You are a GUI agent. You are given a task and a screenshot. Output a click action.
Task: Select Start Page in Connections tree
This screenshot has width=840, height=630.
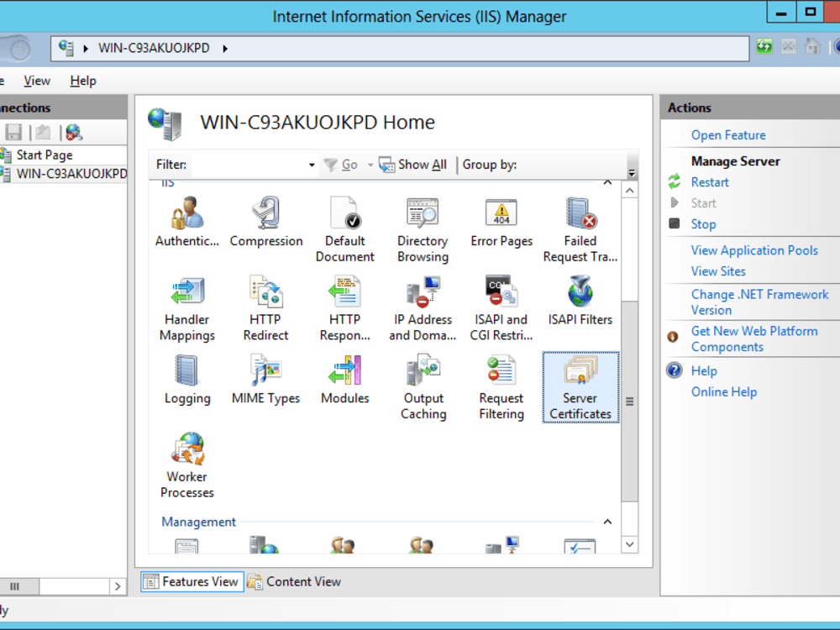(45, 155)
